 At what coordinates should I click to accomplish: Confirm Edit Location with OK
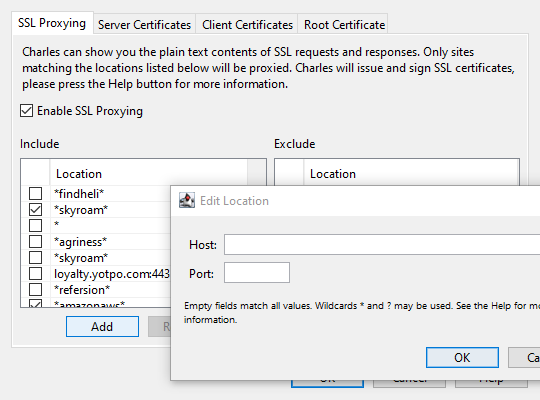[462, 357]
